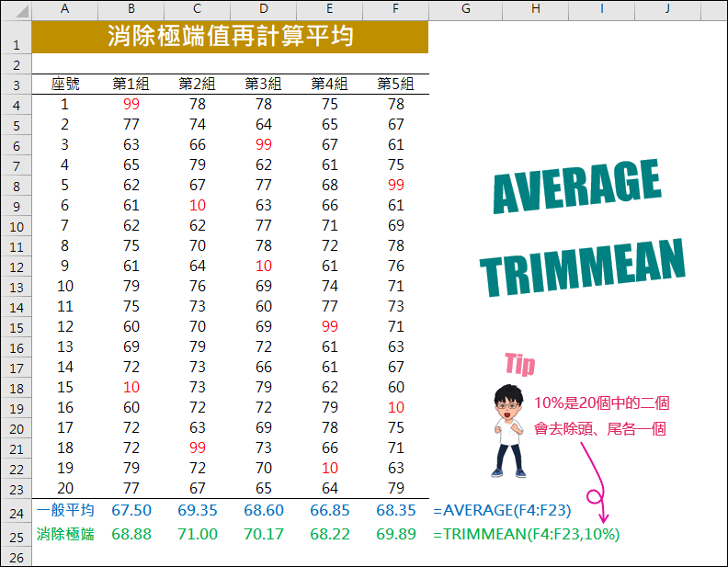Click trimmed mean value 70.17
The width and height of the screenshot is (728, 567).
pyautogui.click(x=263, y=534)
